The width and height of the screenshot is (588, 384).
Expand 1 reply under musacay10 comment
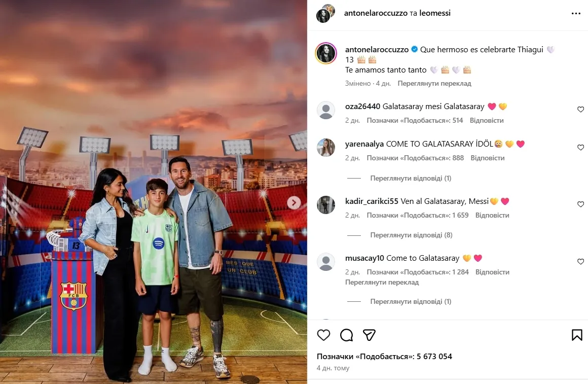point(411,301)
